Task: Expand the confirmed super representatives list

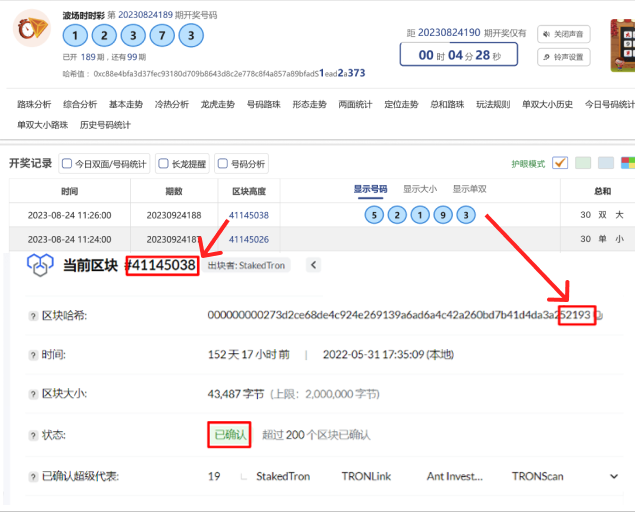Action: [614, 477]
